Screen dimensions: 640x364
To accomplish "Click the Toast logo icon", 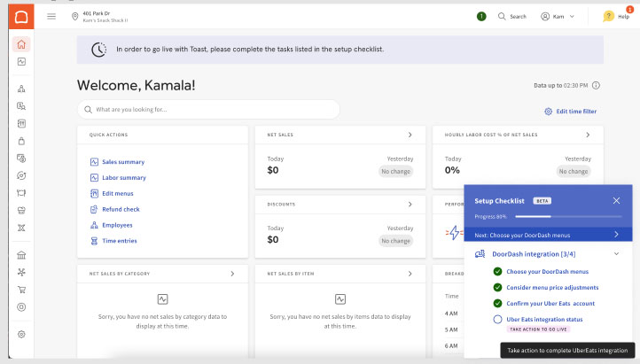I will coord(21,16).
